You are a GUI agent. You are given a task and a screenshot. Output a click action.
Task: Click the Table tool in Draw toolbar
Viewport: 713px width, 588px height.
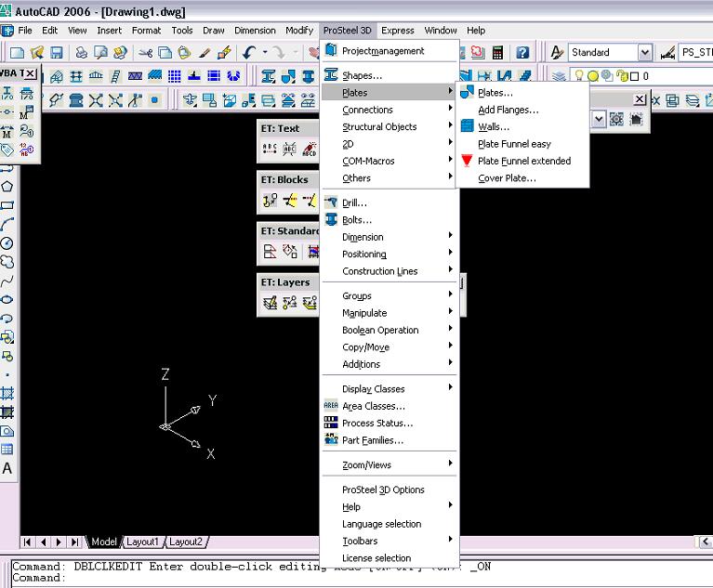(7, 450)
